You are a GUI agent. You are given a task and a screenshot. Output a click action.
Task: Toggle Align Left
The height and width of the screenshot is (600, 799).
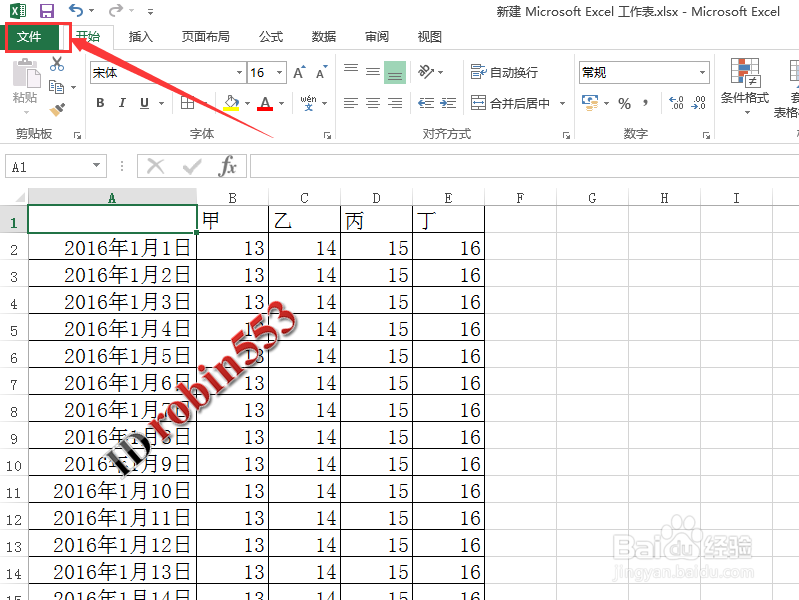[351, 103]
